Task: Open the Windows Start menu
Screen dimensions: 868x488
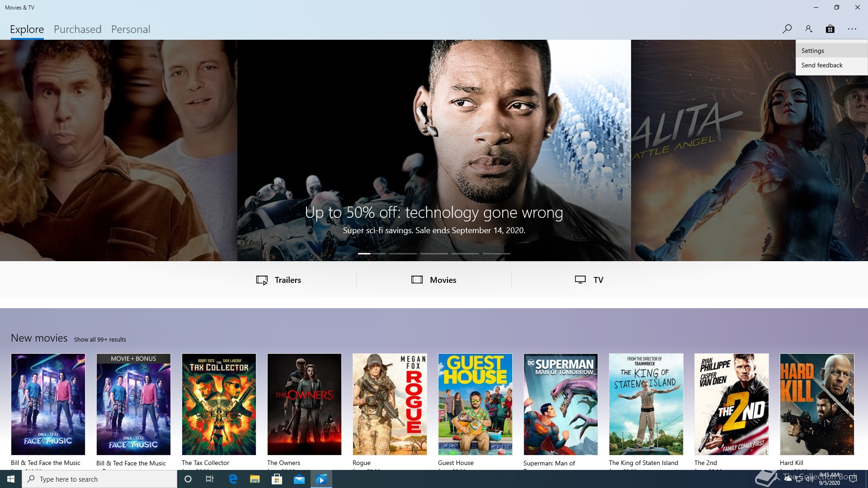Action: [x=11, y=479]
